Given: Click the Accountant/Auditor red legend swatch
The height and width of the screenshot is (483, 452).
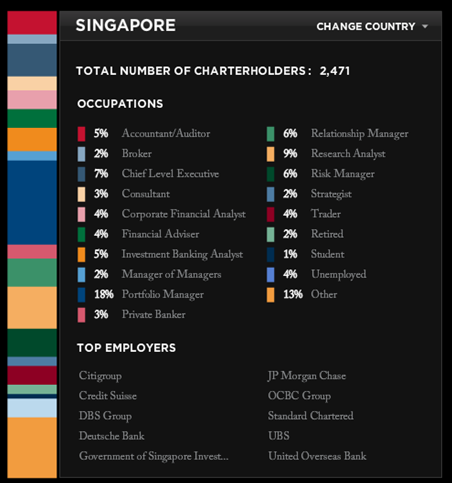Looking at the screenshot, I should pyautogui.click(x=81, y=134).
